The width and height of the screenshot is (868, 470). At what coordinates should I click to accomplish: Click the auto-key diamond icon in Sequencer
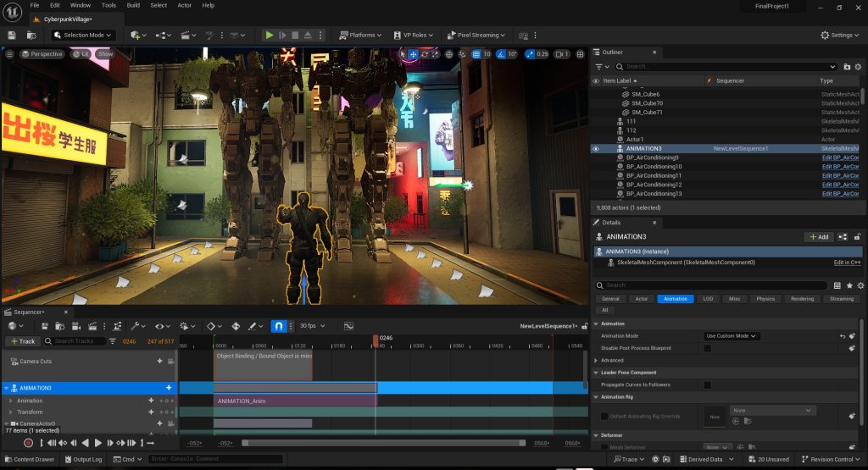pyautogui.click(x=236, y=326)
